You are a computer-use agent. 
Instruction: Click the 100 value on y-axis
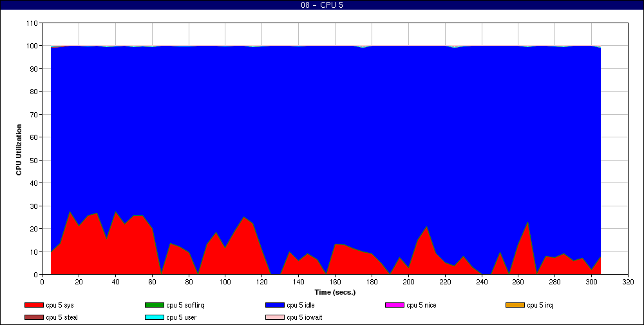33,46
